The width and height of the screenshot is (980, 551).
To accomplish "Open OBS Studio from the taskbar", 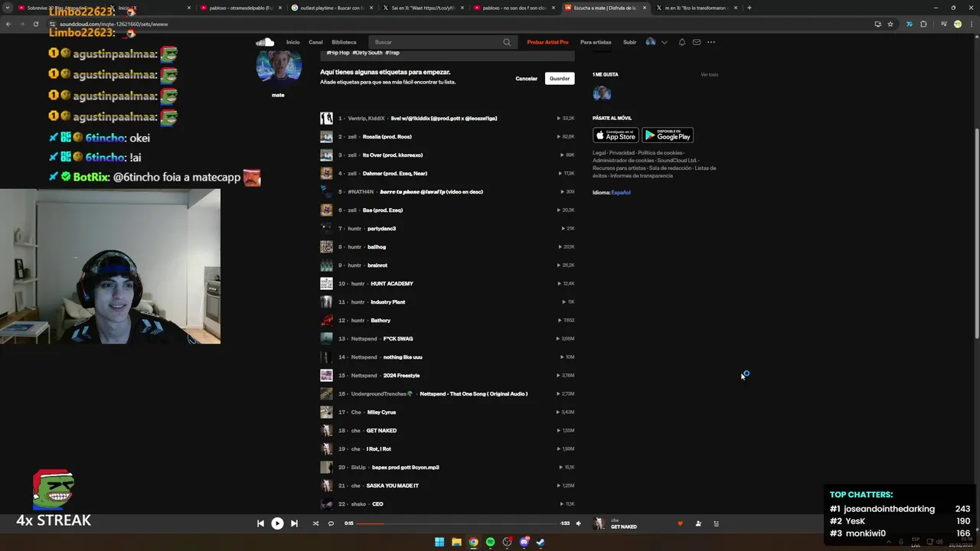I will pos(507,542).
